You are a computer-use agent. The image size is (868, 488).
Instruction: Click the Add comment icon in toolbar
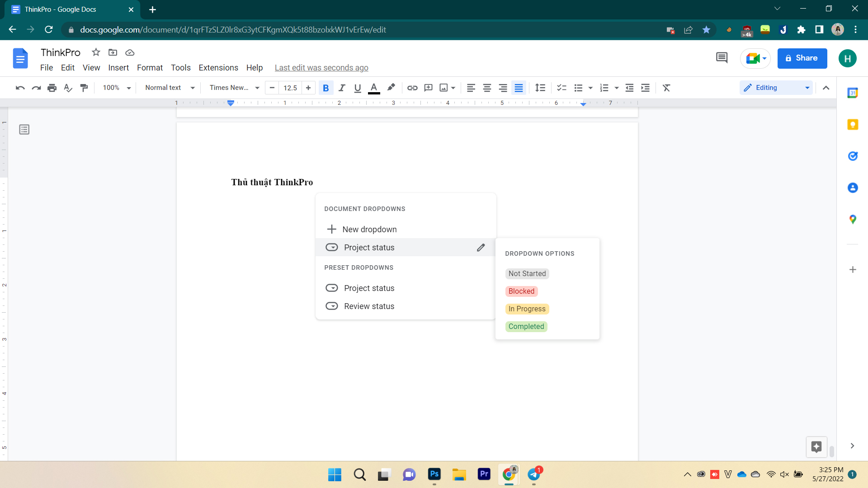point(428,88)
